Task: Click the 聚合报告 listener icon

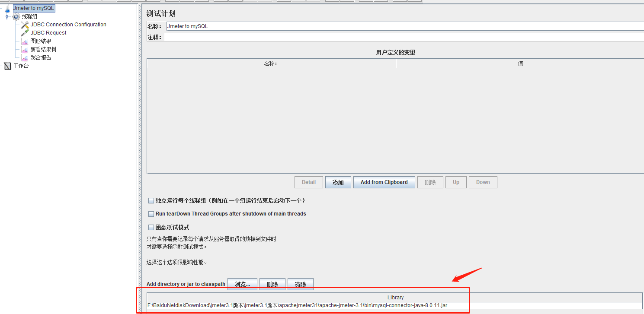Action: pos(25,58)
